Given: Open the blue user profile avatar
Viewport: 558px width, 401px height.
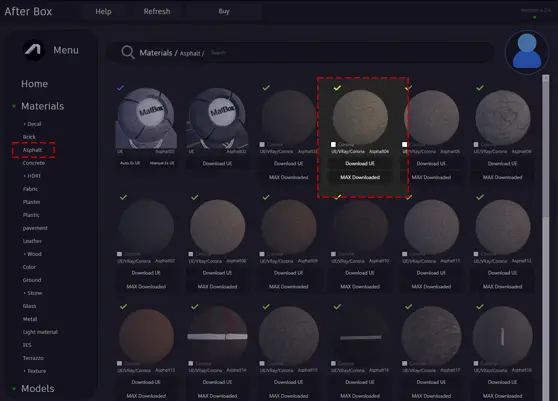Looking at the screenshot, I should click(527, 52).
